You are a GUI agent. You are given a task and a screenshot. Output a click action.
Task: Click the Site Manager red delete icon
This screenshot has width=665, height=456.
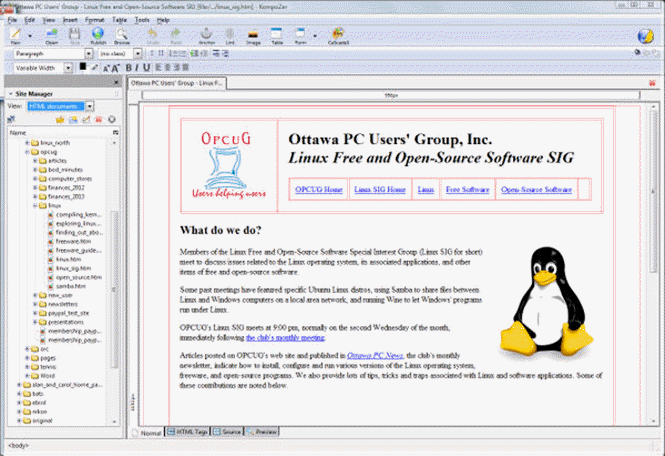(99, 119)
